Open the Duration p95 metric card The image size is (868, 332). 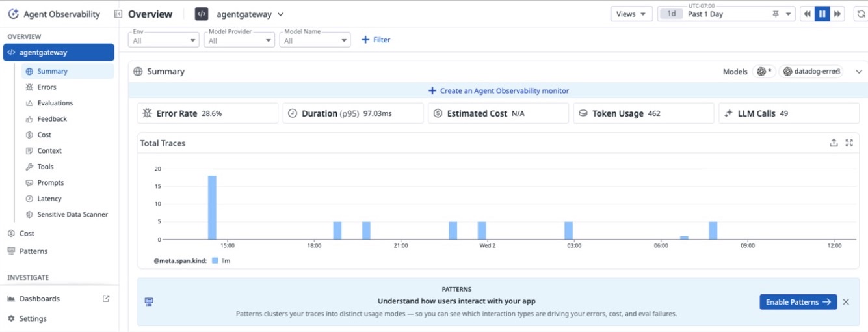point(353,113)
